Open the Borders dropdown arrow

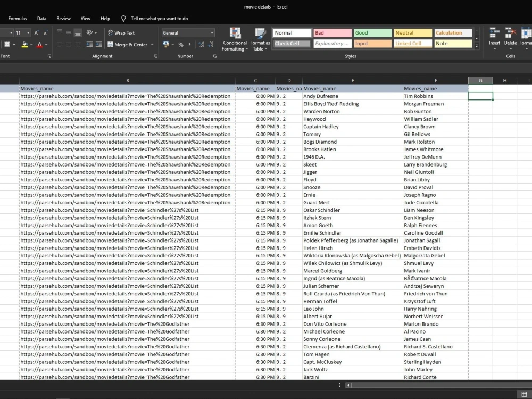click(x=14, y=45)
